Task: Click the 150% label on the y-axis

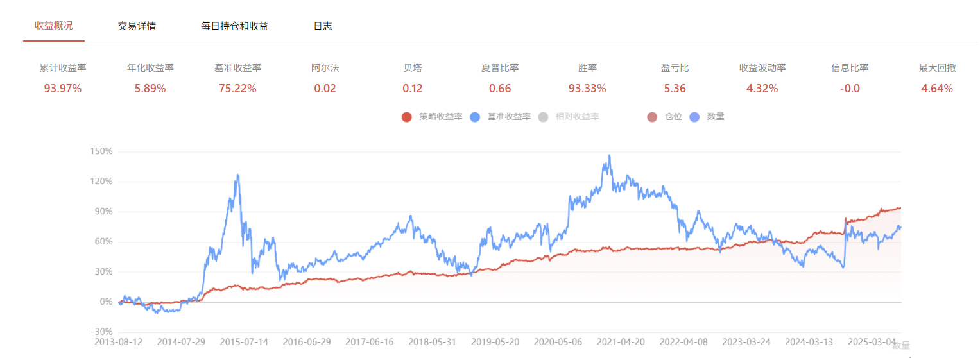Action: [x=102, y=151]
